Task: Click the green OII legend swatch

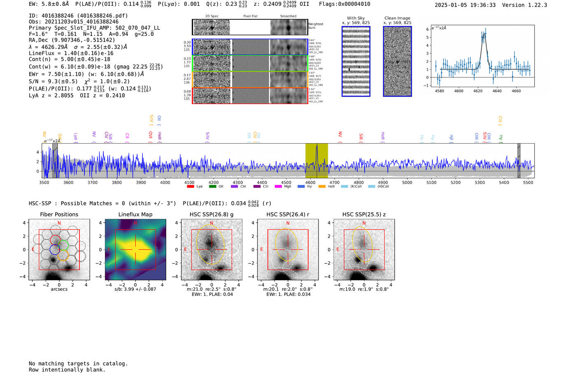Action: [213, 186]
